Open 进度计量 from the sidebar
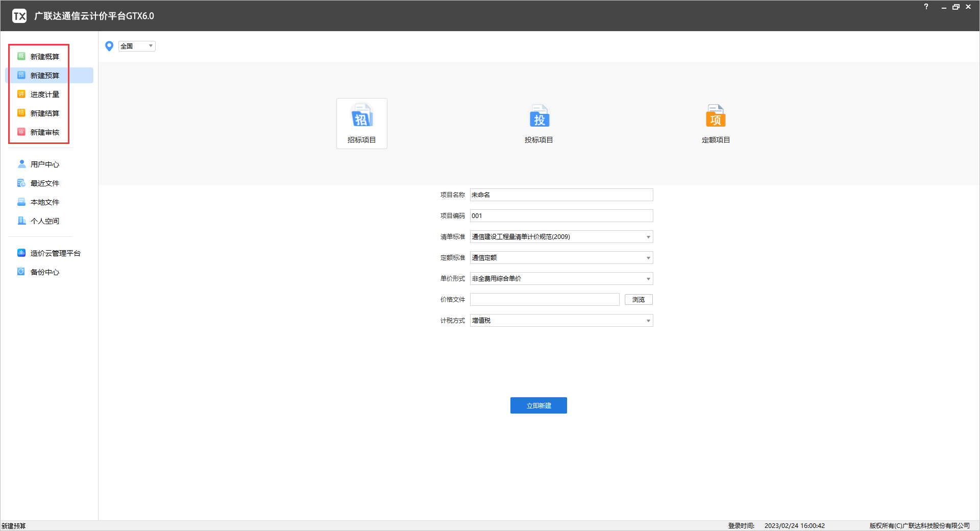This screenshot has height=531, width=980. [44, 94]
